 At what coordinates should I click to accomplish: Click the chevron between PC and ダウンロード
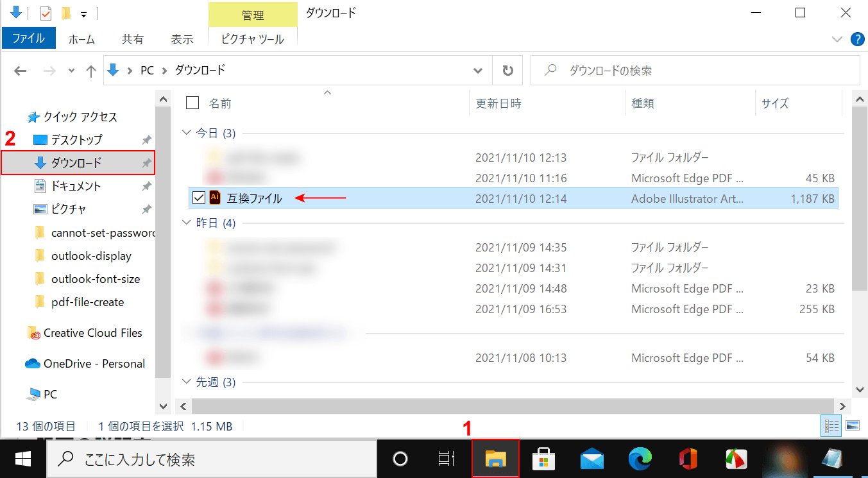click(x=164, y=71)
